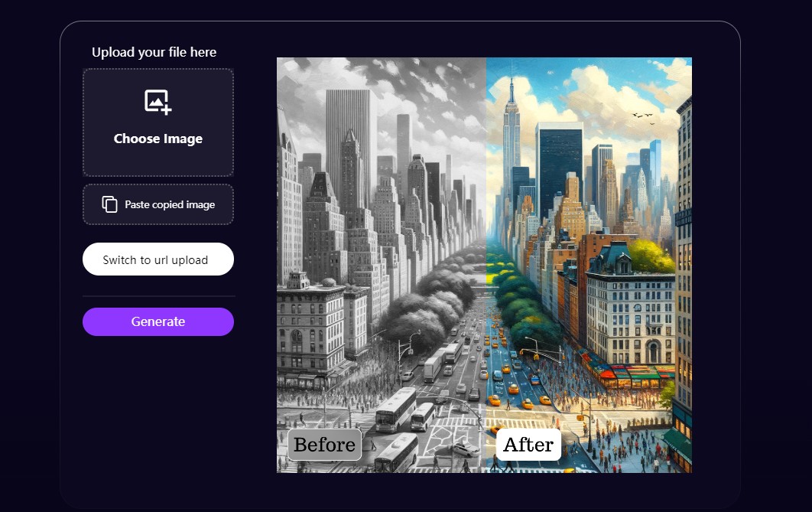Click the After label on preview

click(528, 445)
